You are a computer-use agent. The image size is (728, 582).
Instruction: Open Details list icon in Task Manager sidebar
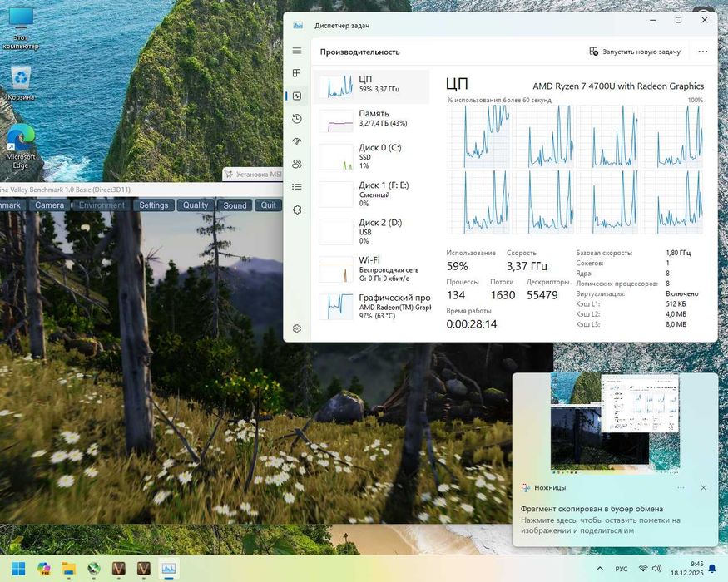[297, 186]
